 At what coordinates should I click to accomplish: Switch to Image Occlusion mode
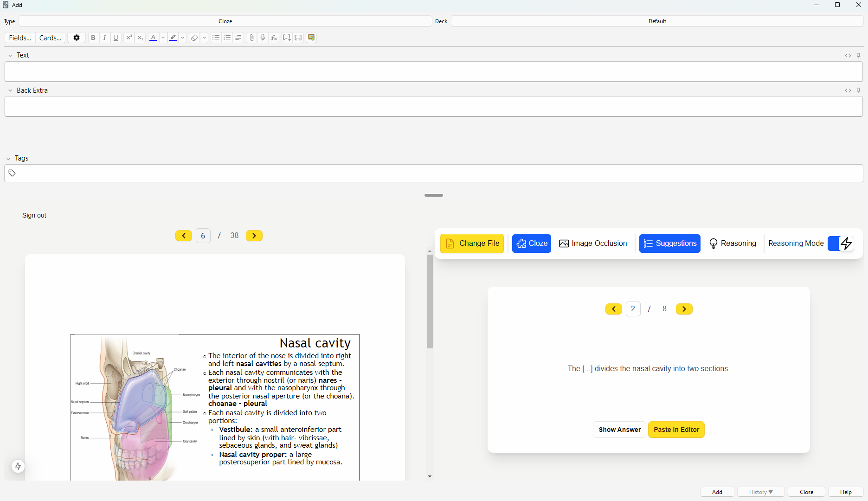593,244
